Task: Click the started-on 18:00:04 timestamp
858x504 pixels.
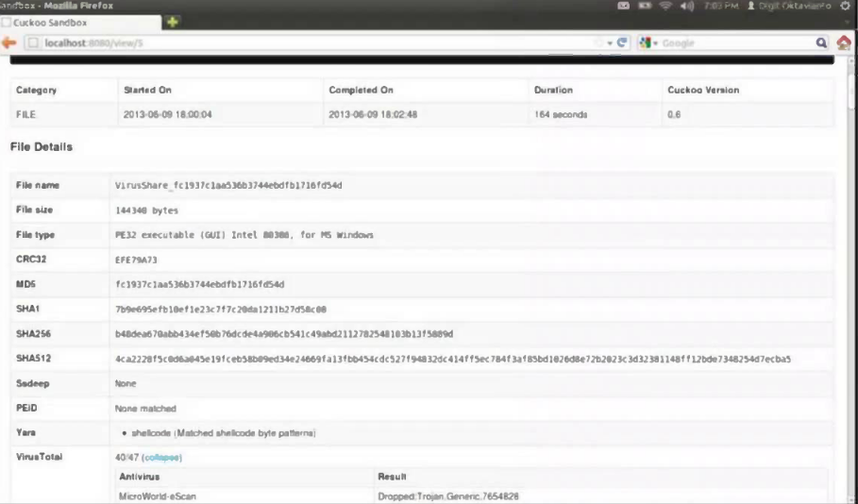Action: point(167,114)
